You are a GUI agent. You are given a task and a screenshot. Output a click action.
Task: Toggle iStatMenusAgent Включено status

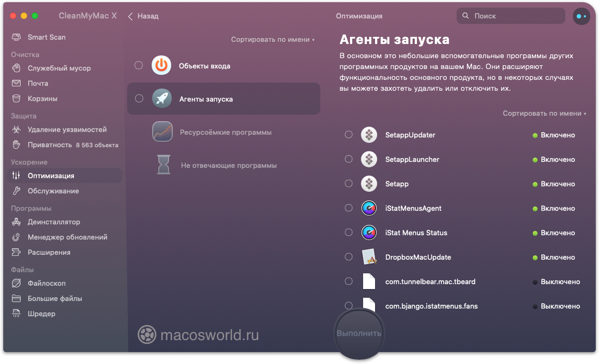(x=553, y=209)
